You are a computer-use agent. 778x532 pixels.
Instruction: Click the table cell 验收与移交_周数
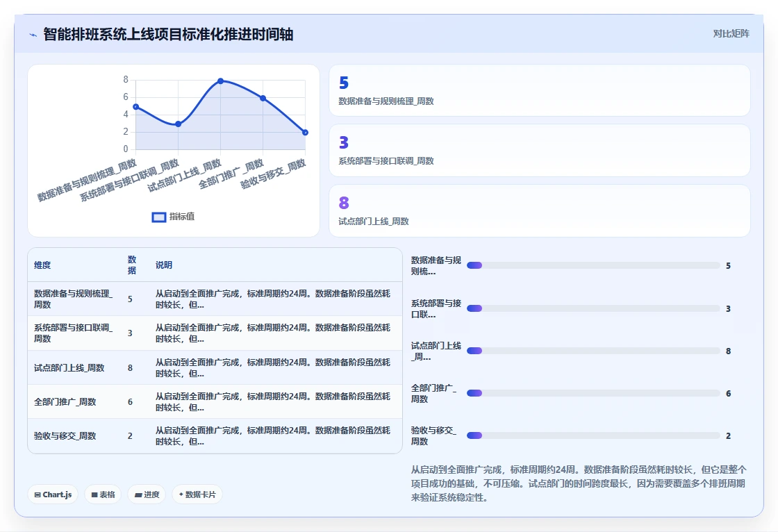[65, 435]
